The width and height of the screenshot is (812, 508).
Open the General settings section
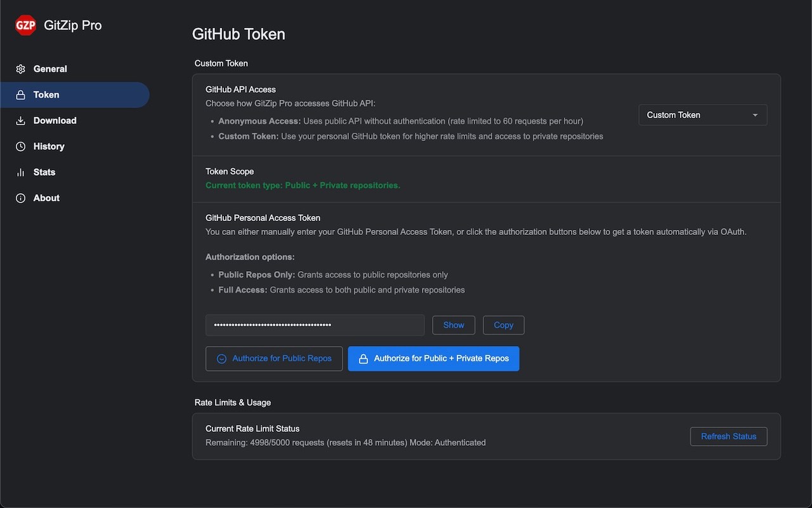click(75, 69)
